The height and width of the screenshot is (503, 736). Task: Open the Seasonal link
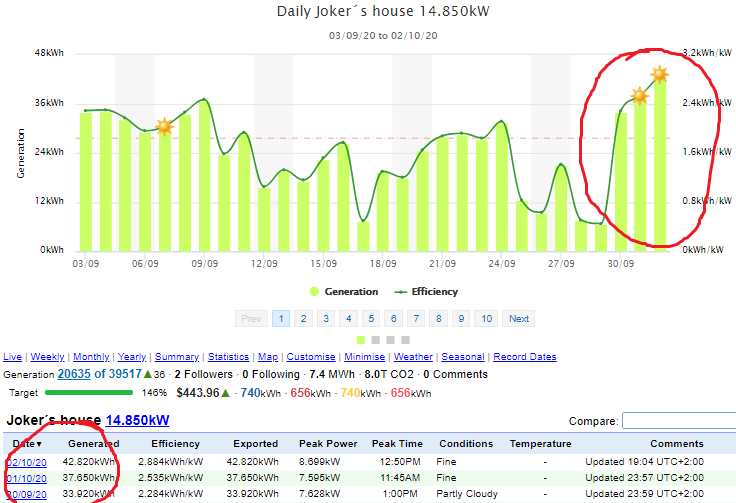click(x=463, y=357)
